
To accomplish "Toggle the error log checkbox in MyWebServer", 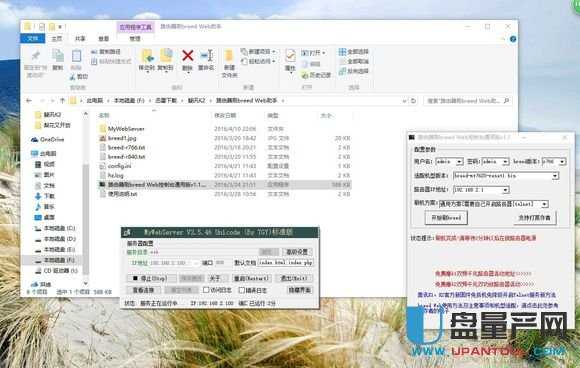I will 242,290.
